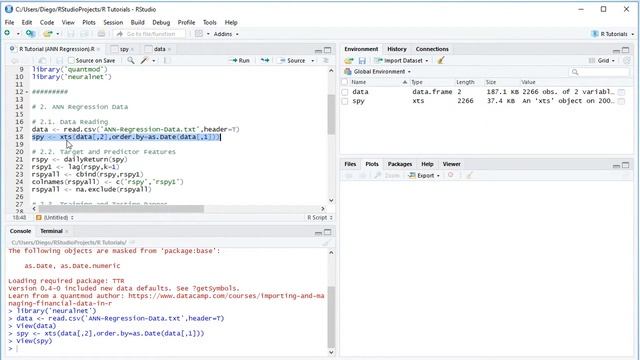Open the Tools menu
Screen dimensions: 640x360
210,22
